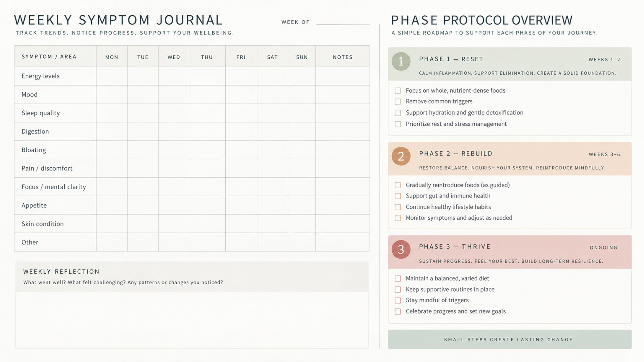Click the 'Skin condition' row label
Viewport: 644px width, 362px height.
pos(43,224)
